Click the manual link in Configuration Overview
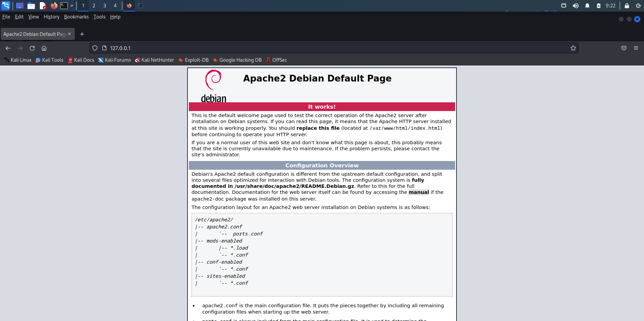 (x=419, y=192)
